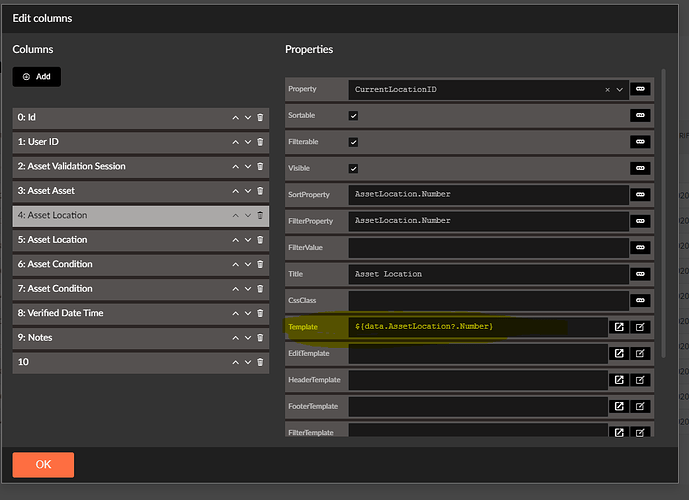Add a new column
The height and width of the screenshot is (500, 689).
[x=36, y=76]
